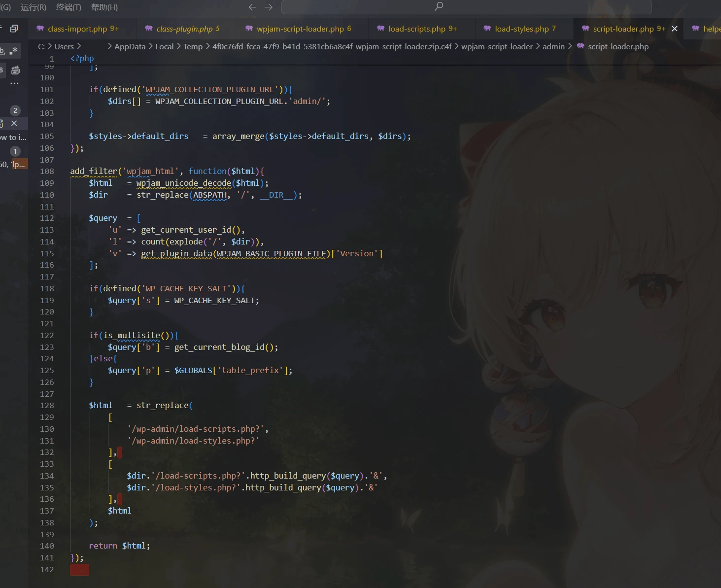Click the add_filter function call

pyautogui.click(x=94, y=172)
